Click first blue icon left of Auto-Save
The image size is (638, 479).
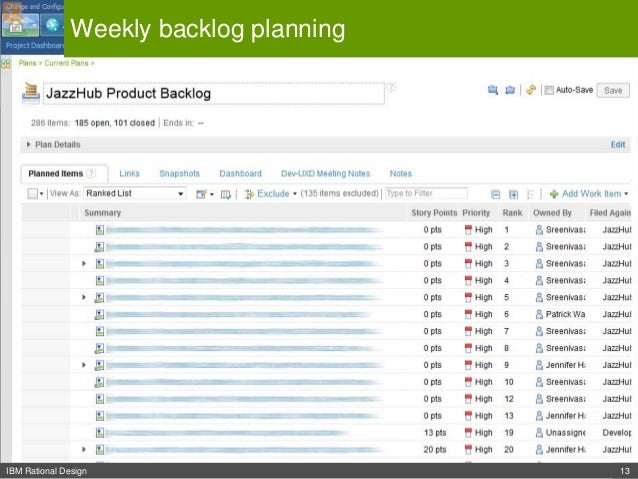coord(493,90)
